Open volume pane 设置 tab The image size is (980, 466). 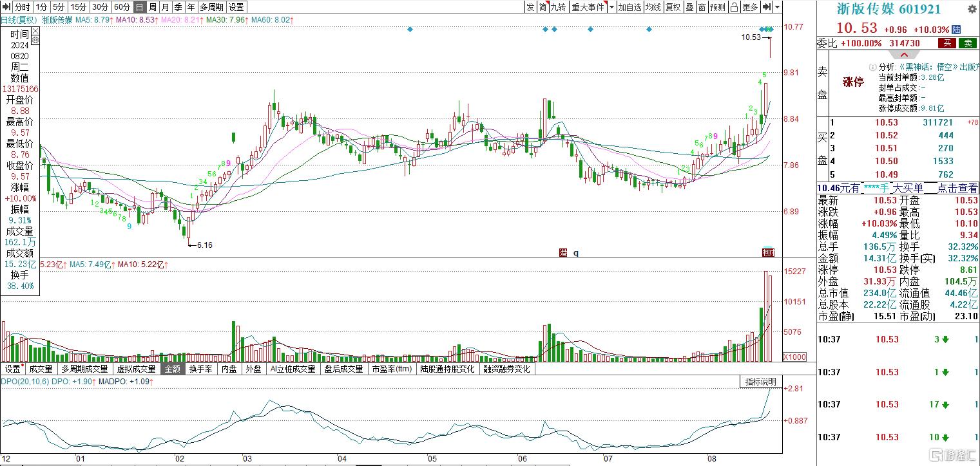(x=12, y=369)
